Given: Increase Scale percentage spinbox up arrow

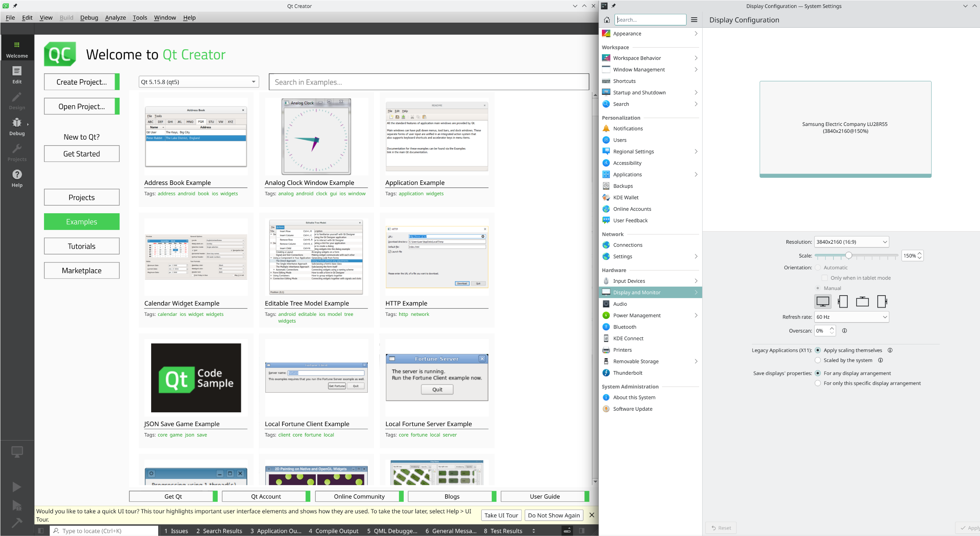Looking at the screenshot, I should click(x=920, y=253).
